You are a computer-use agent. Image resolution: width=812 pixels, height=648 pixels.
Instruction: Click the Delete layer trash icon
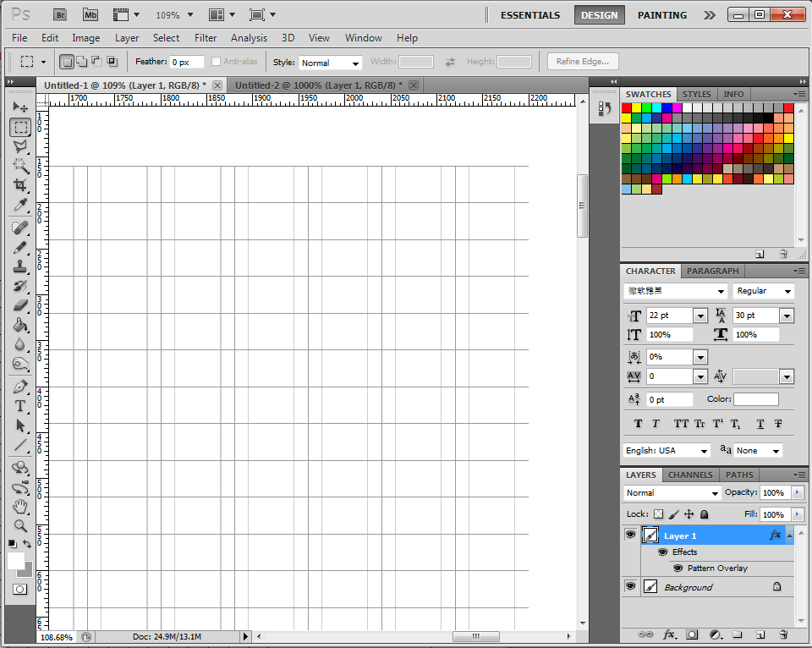tap(783, 634)
